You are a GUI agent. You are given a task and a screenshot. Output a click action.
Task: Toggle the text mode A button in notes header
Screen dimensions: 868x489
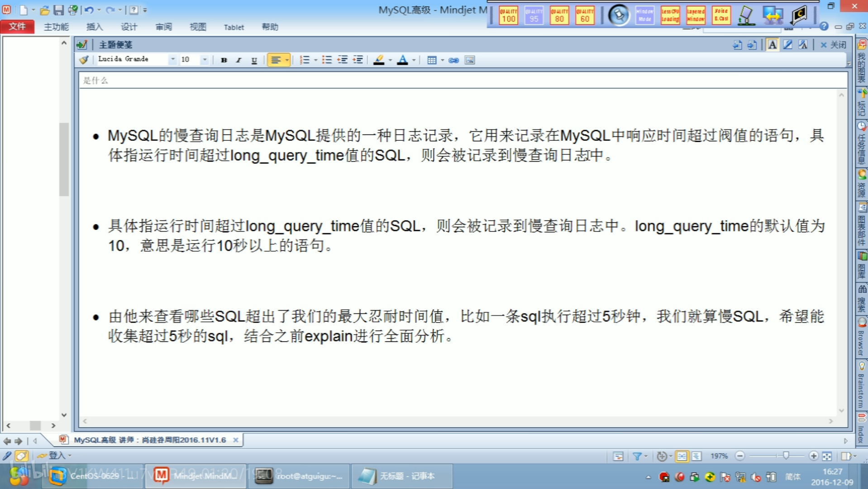pos(773,44)
